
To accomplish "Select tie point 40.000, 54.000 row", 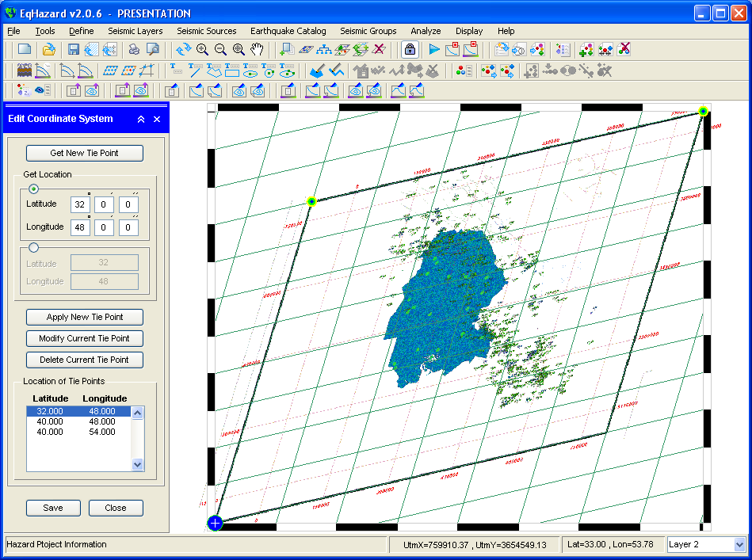I will [x=78, y=432].
